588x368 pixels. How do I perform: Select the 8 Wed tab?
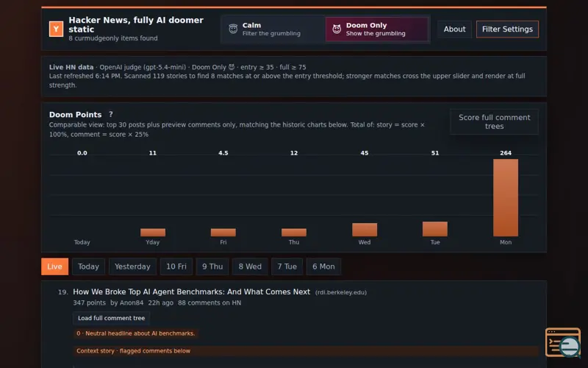pos(250,266)
